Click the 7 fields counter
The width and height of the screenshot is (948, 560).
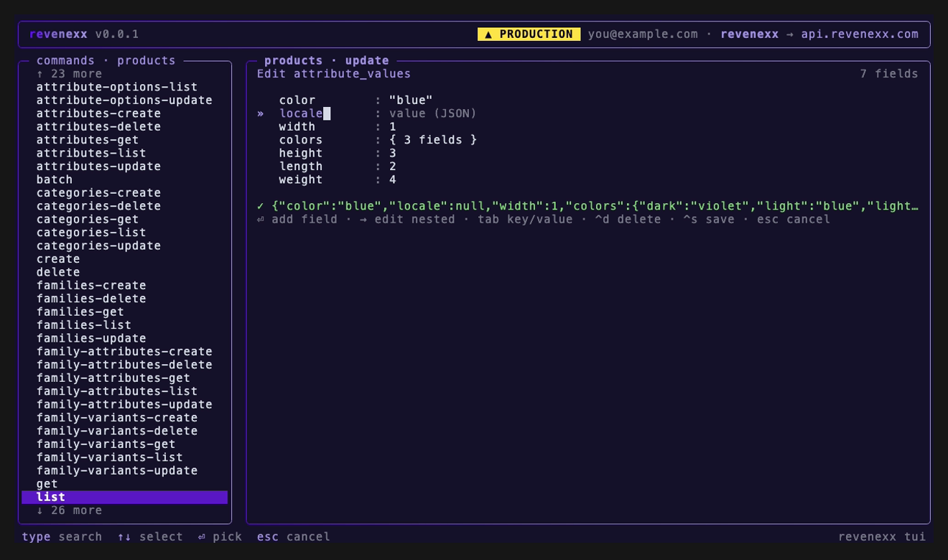[x=889, y=74]
